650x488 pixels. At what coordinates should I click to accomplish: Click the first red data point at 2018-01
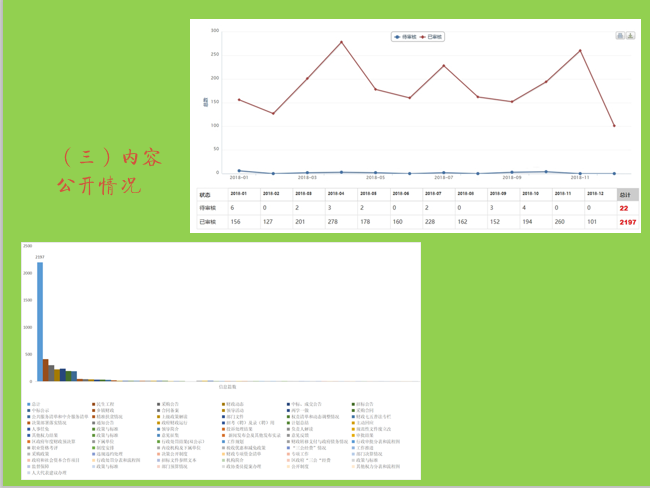click(239, 100)
